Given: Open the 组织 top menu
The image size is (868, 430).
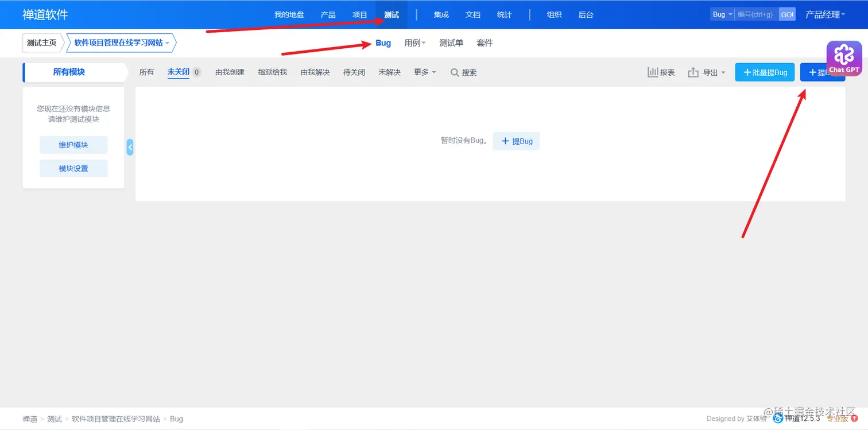Looking at the screenshot, I should (555, 14).
